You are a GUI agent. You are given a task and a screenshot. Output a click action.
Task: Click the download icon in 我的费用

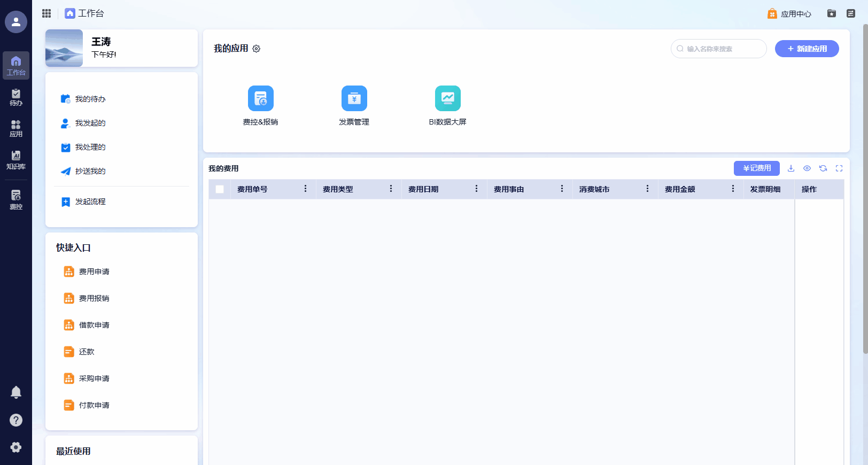(791, 168)
